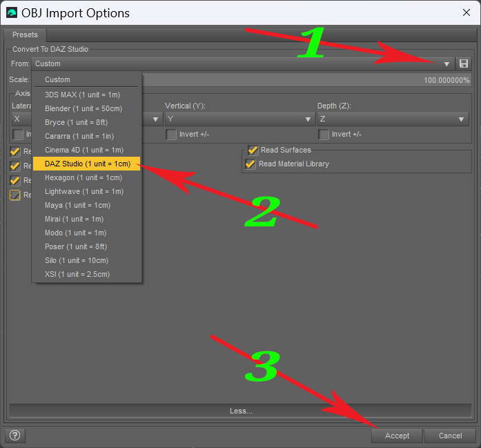
Task: Click the DAZ Studio logo in title bar
Action: point(12,13)
